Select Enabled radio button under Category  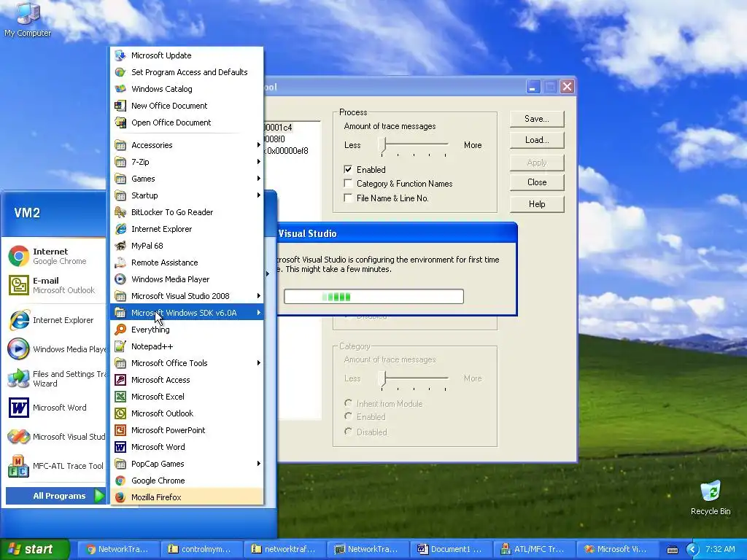(x=348, y=416)
